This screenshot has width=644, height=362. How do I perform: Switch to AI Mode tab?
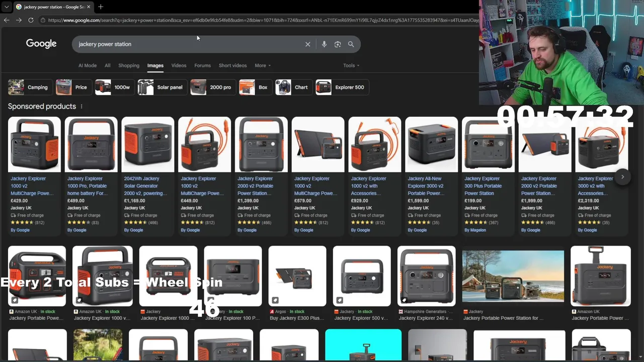(88, 65)
